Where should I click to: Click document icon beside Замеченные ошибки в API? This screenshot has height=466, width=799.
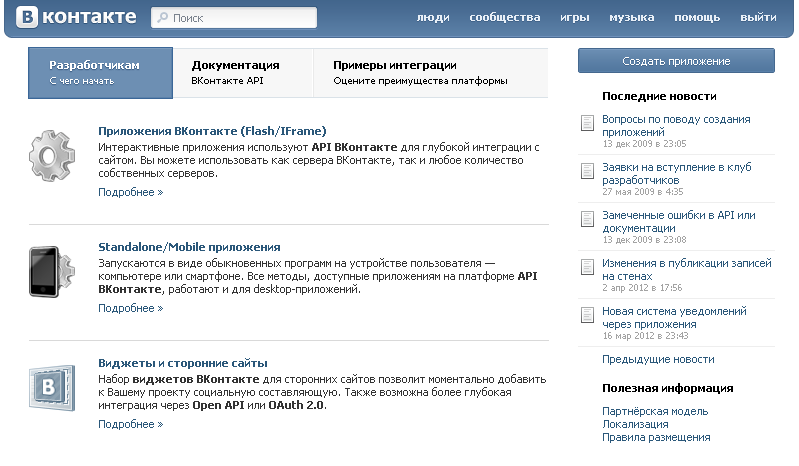pos(588,219)
